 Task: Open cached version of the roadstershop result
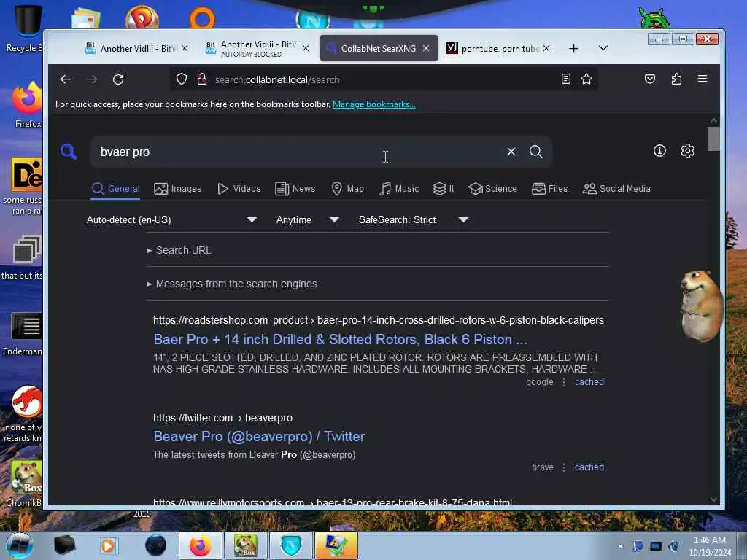[x=589, y=382]
